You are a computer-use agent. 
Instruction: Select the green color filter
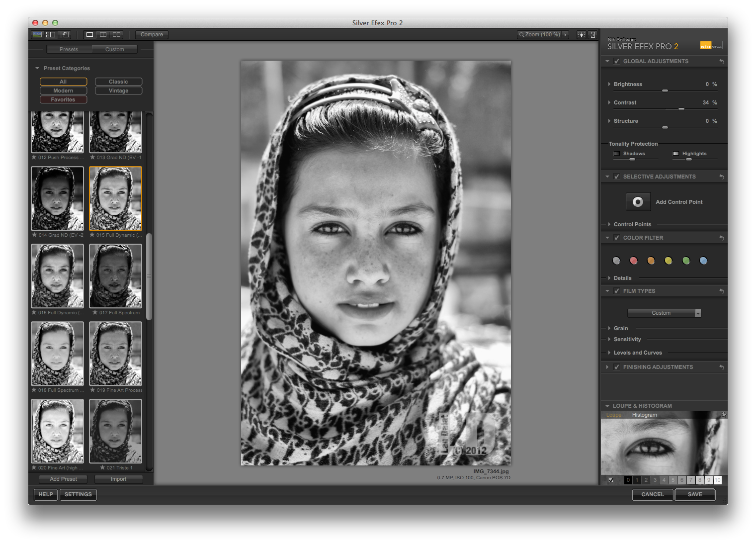pos(686,261)
